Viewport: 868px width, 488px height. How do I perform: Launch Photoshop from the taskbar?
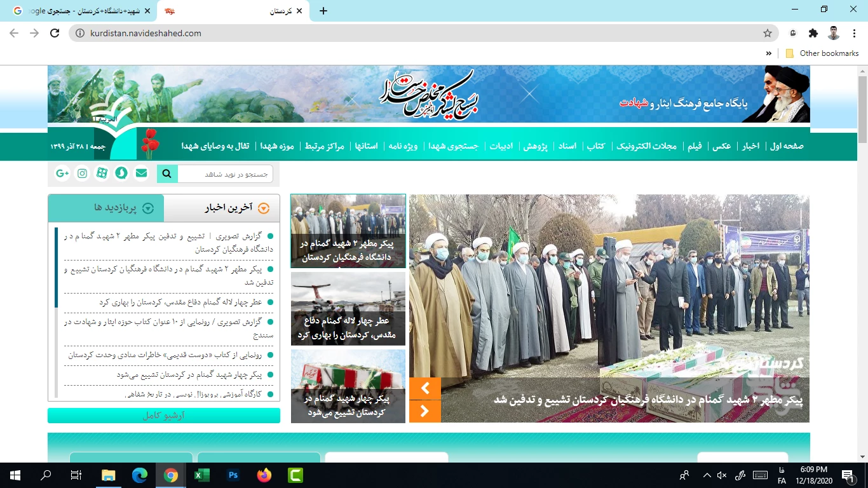(x=233, y=475)
